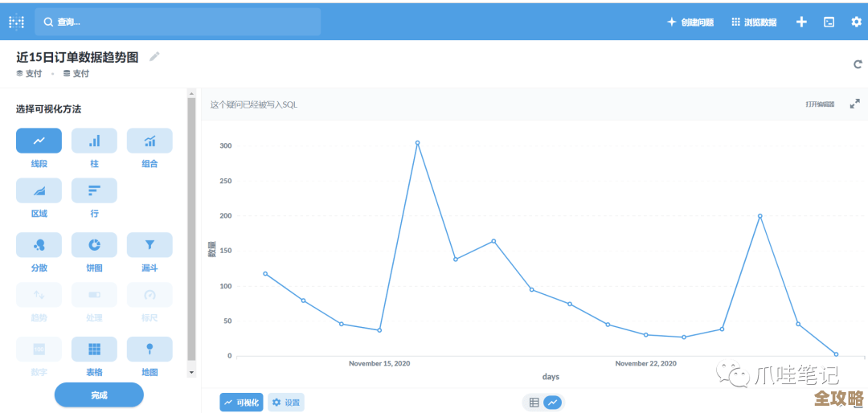Toggle to chart view at bottom
This screenshot has width=868, height=413.
552,403
